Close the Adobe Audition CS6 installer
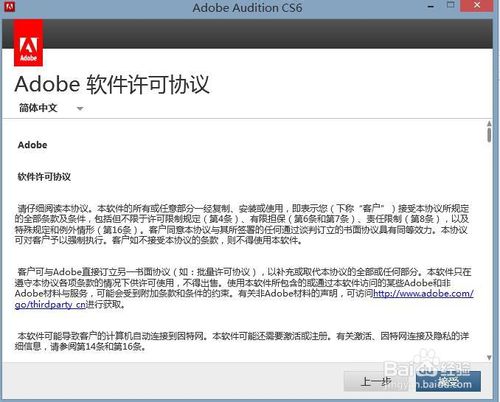Viewport: 500px width, 402px height. click(477, 5)
